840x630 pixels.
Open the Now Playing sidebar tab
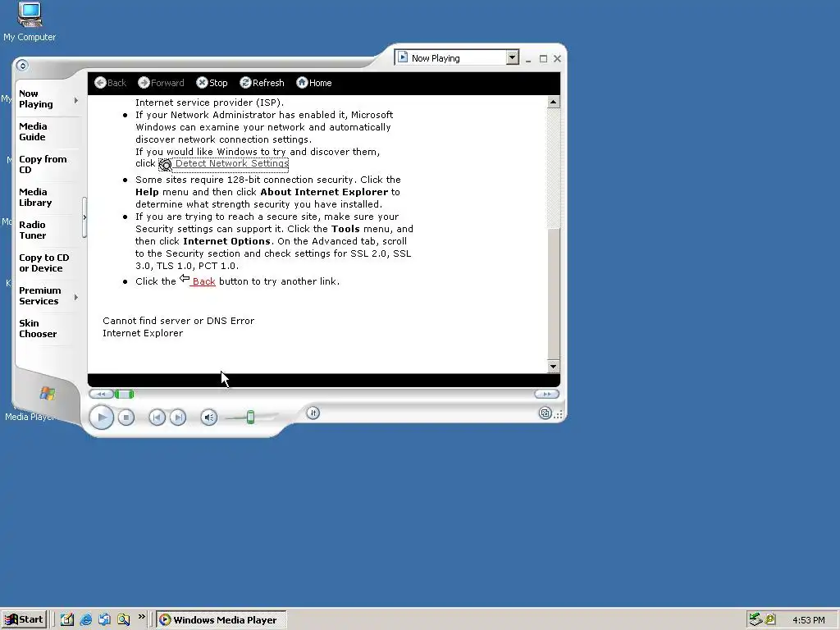tap(36, 99)
